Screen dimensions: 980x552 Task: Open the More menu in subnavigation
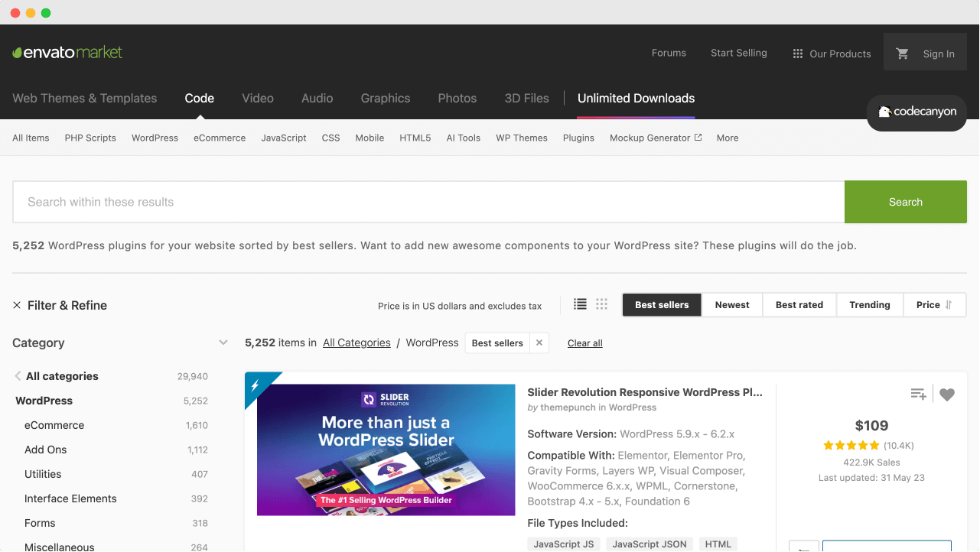728,138
